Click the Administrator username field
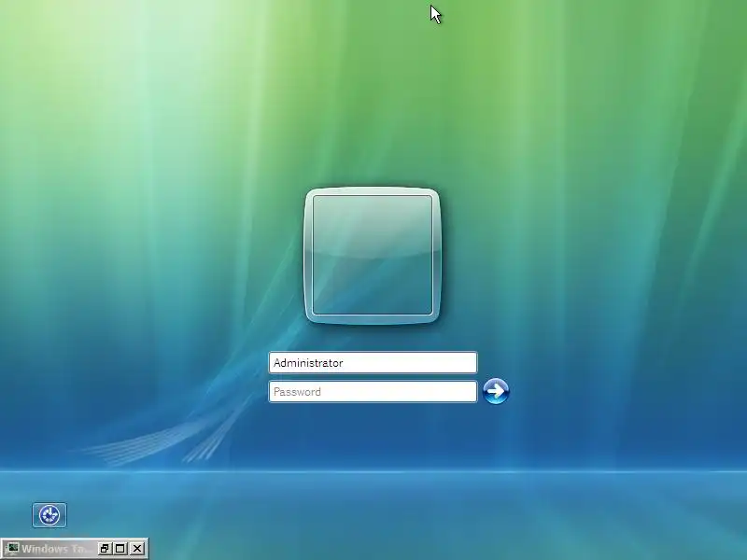Viewport: 747px width, 560px height. [373, 363]
